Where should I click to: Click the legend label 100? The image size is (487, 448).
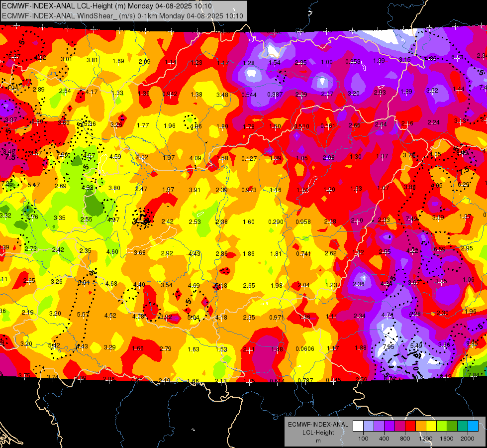363,439
